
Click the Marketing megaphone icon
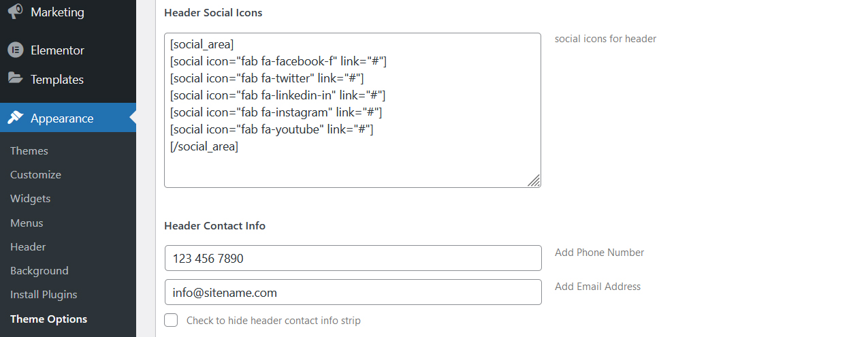[x=15, y=12]
